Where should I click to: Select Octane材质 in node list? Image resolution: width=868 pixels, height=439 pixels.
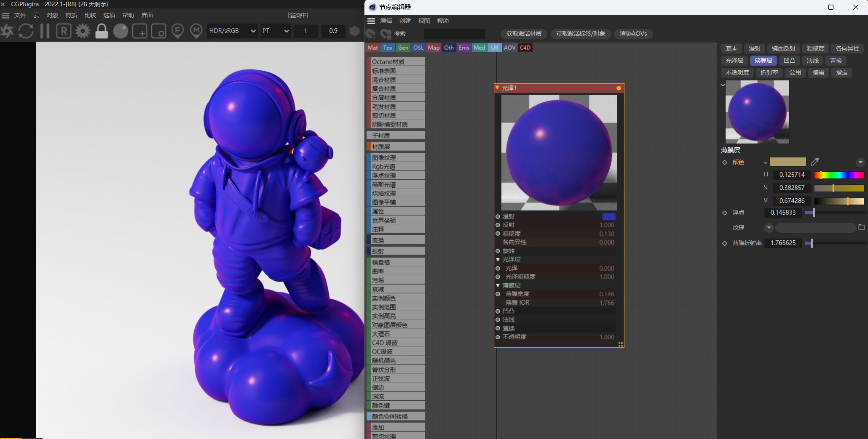396,61
